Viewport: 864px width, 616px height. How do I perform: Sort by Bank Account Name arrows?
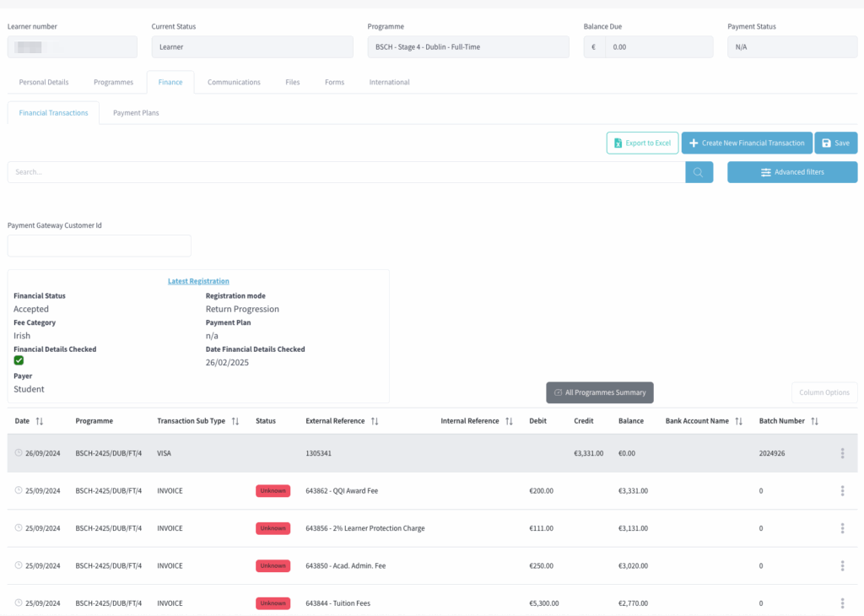[x=739, y=421]
